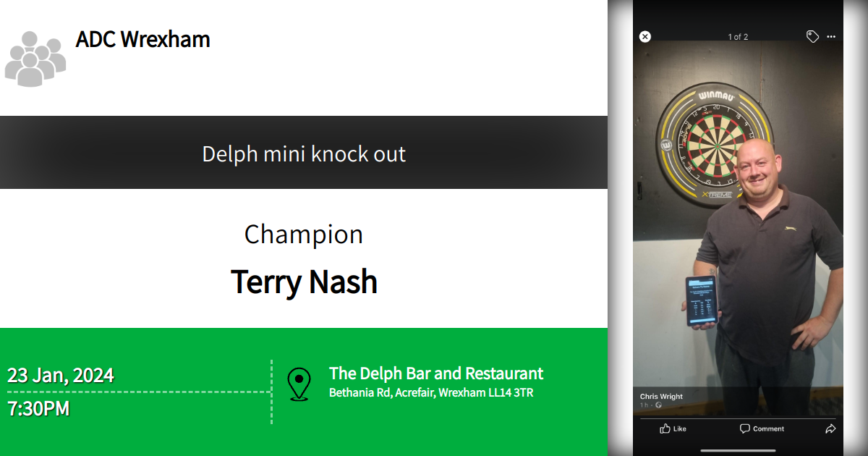Open Chris Wright's profile
868x456 pixels.
660,396
